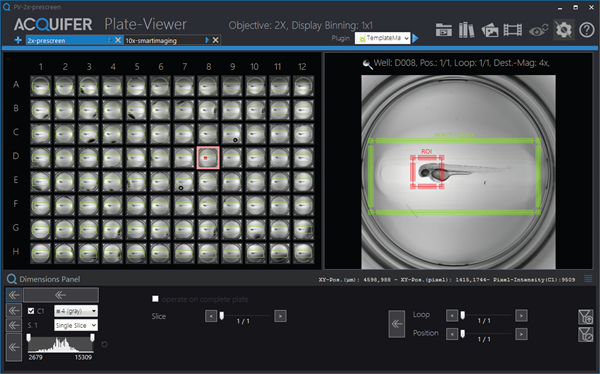Screen dimensions: 600x374
Task: Open settings gear icon
Action: pos(564,29)
